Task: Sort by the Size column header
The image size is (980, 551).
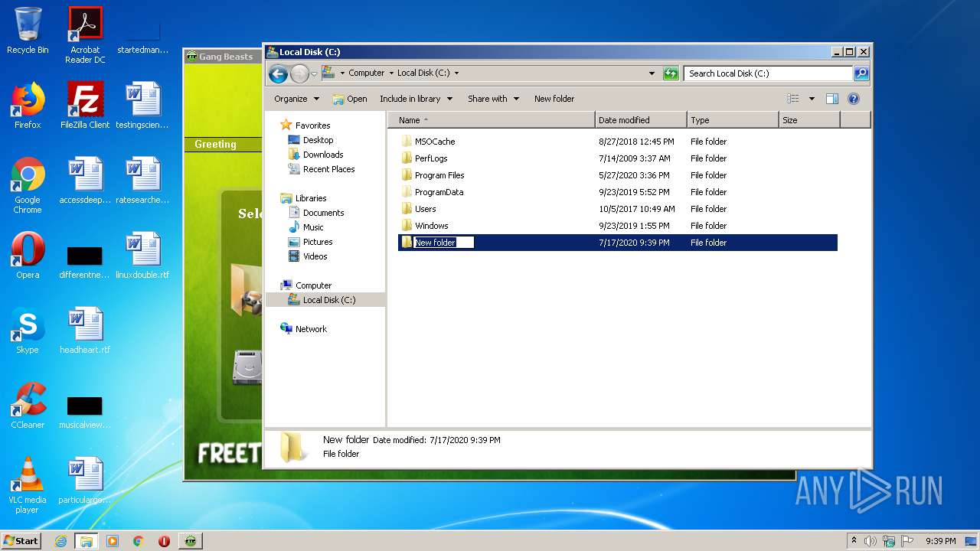Action: (x=809, y=120)
